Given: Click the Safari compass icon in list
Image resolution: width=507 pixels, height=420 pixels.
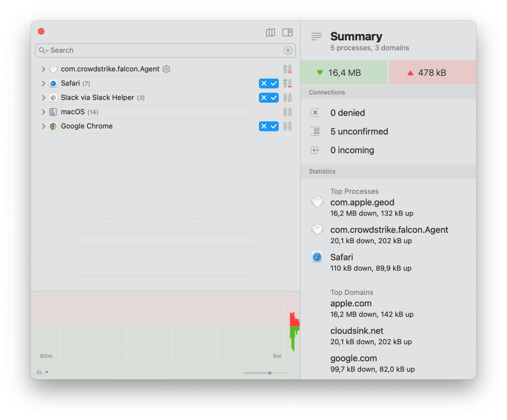Looking at the screenshot, I should [53, 83].
